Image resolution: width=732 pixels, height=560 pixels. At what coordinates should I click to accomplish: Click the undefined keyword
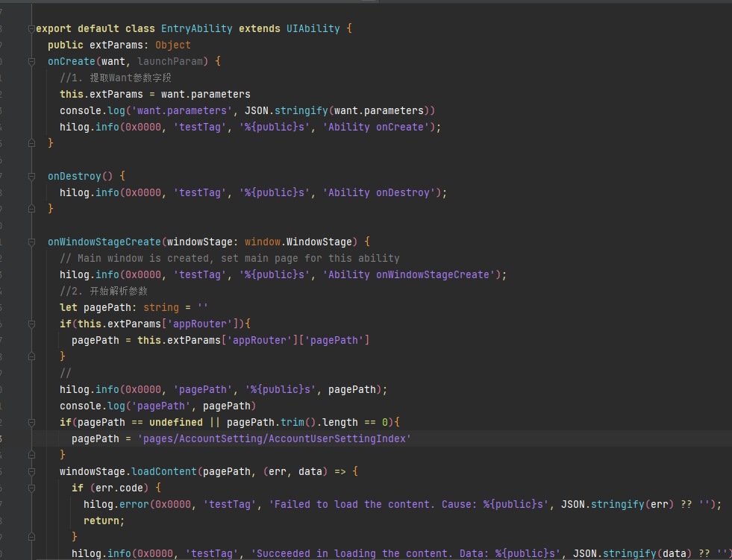pyautogui.click(x=176, y=422)
